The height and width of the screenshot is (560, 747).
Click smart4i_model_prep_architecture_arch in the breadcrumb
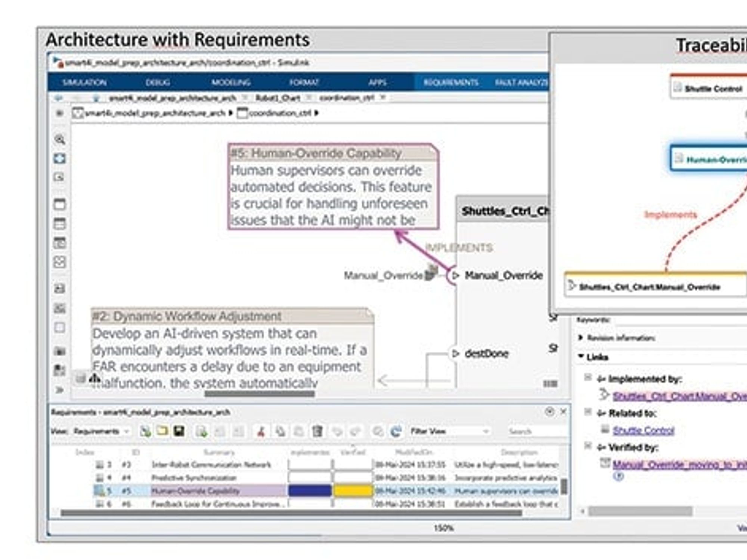155,113
